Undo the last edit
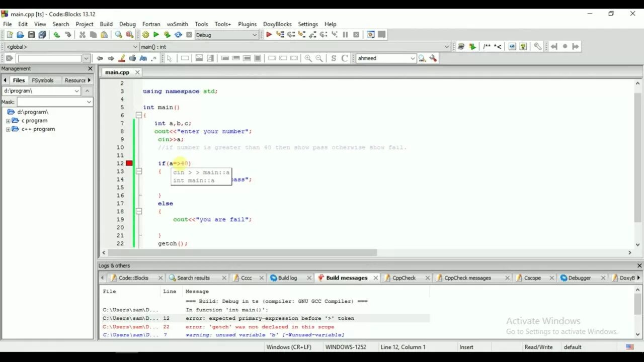 56,35
